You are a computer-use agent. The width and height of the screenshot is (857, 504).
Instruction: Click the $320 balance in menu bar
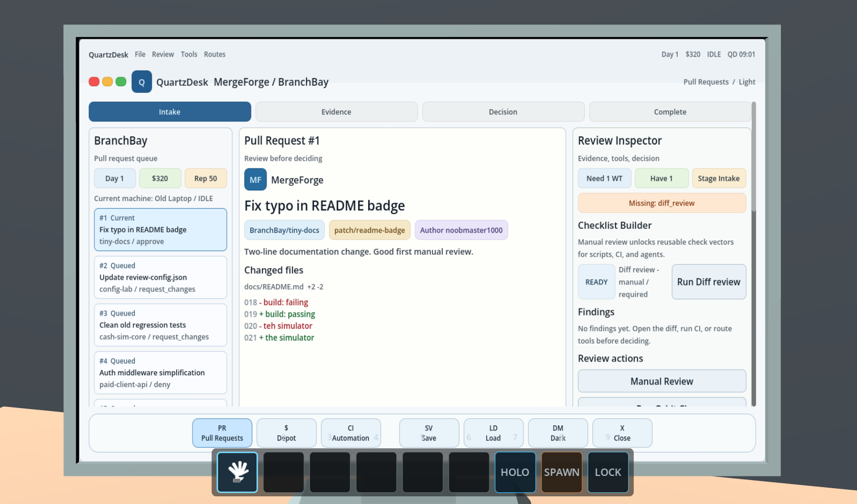[x=693, y=54]
